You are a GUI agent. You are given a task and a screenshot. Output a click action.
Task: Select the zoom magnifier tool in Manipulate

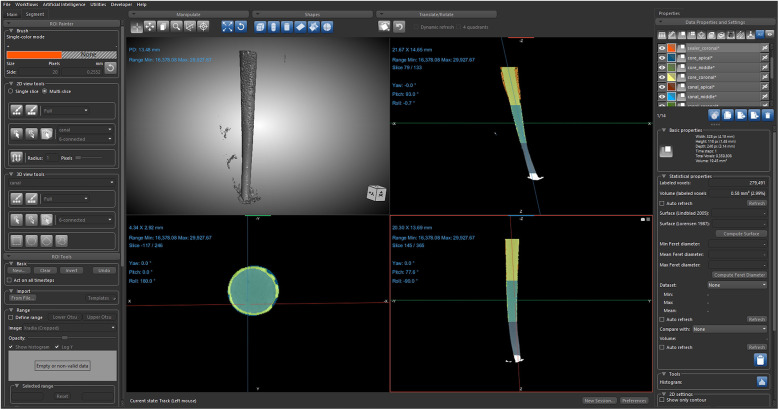176,27
